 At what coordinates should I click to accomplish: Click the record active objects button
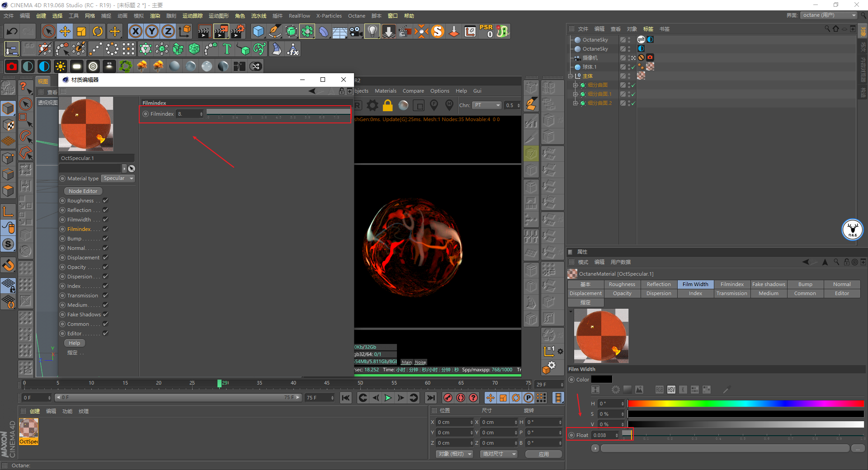click(x=448, y=398)
